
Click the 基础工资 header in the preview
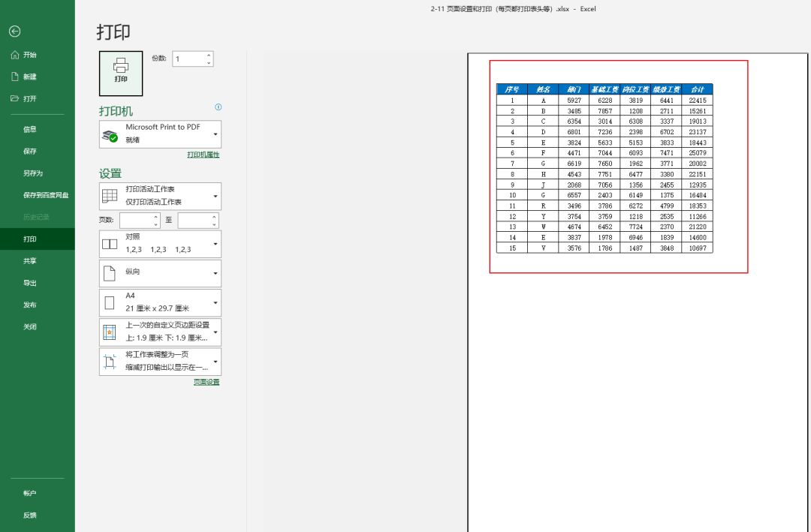pos(604,89)
